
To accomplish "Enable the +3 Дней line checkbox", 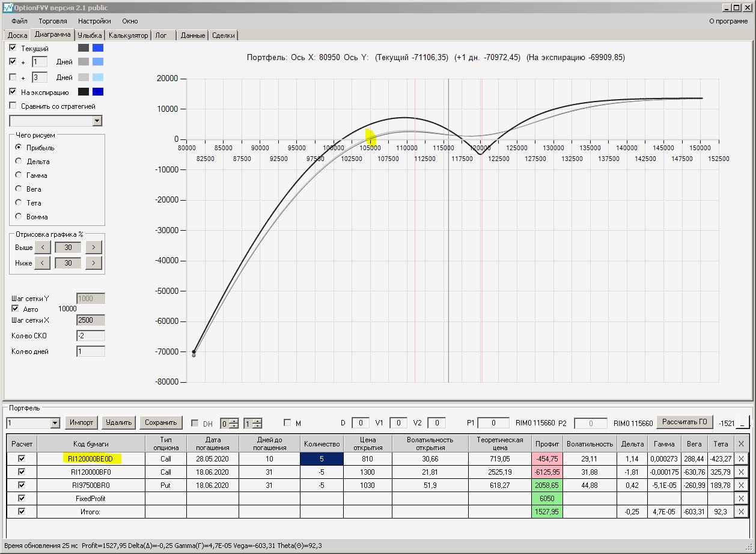I will pos(13,77).
